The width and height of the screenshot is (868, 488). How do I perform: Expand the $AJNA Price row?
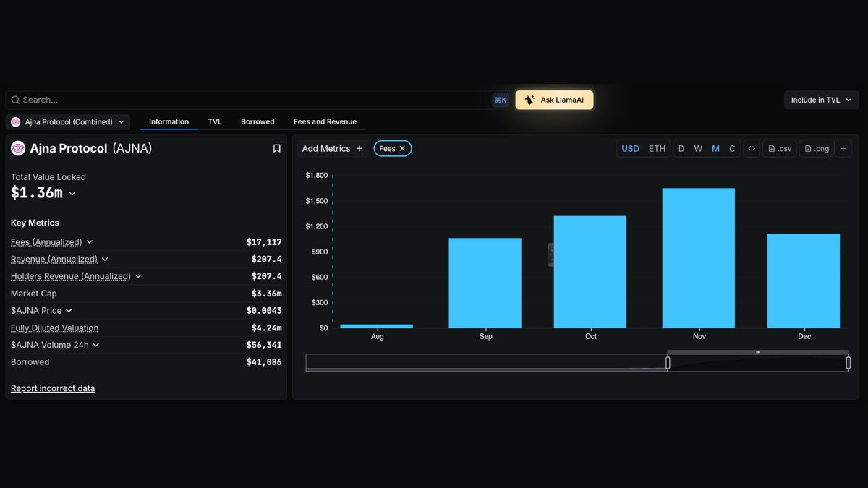(69, 311)
